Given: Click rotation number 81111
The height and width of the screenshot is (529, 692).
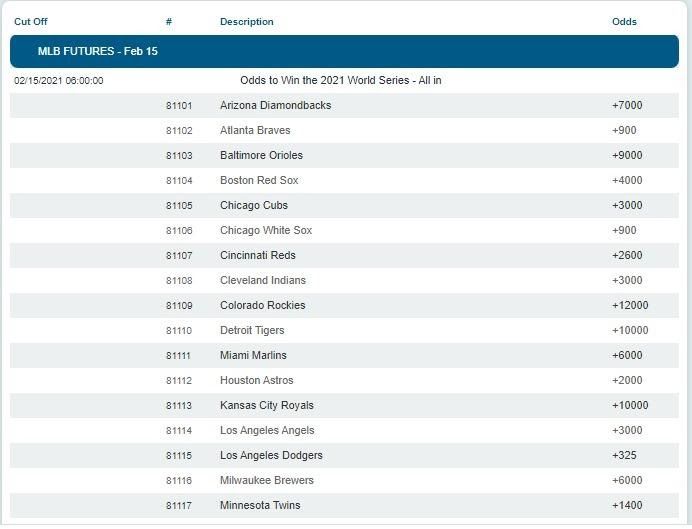Looking at the screenshot, I should (x=178, y=356).
